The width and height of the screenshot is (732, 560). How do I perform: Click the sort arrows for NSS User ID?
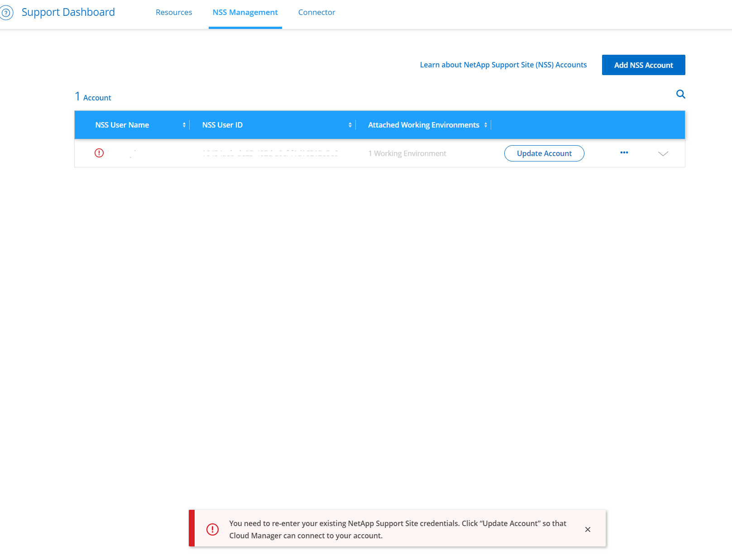click(x=350, y=125)
